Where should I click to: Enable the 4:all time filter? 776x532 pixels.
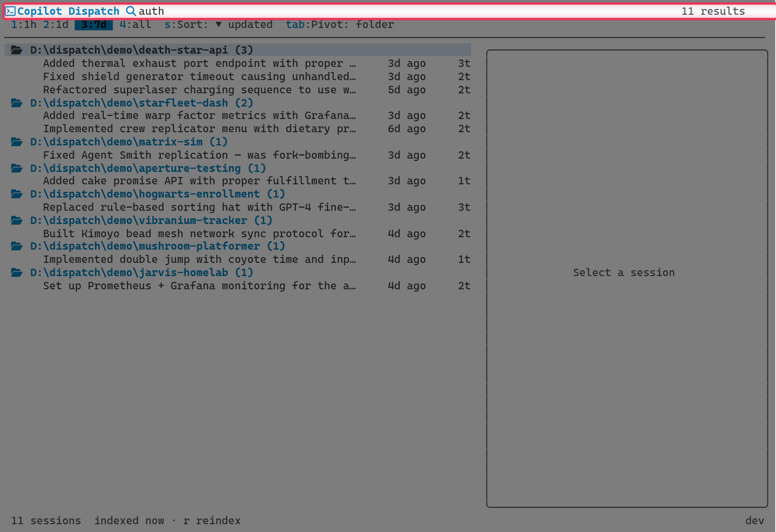tap(135, 24)
